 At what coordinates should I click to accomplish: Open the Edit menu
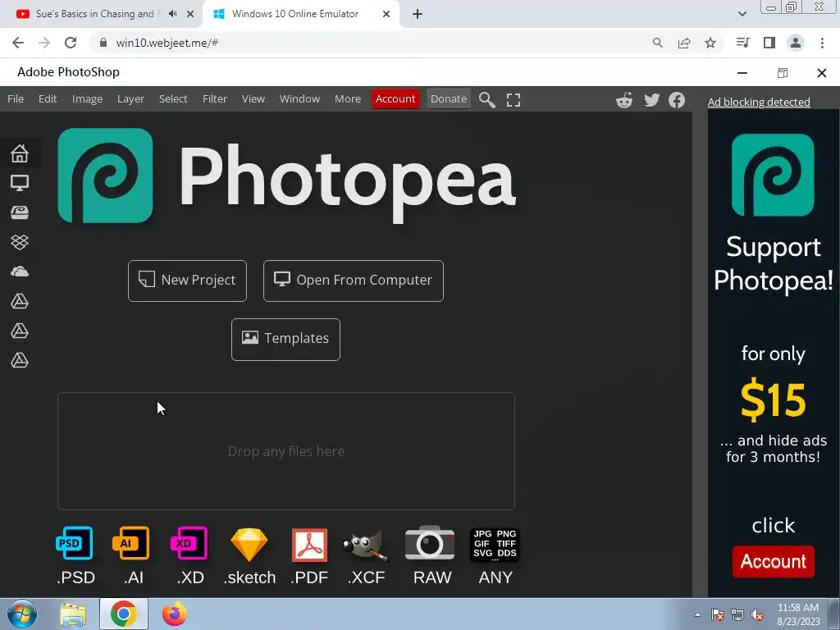[48, 99]
